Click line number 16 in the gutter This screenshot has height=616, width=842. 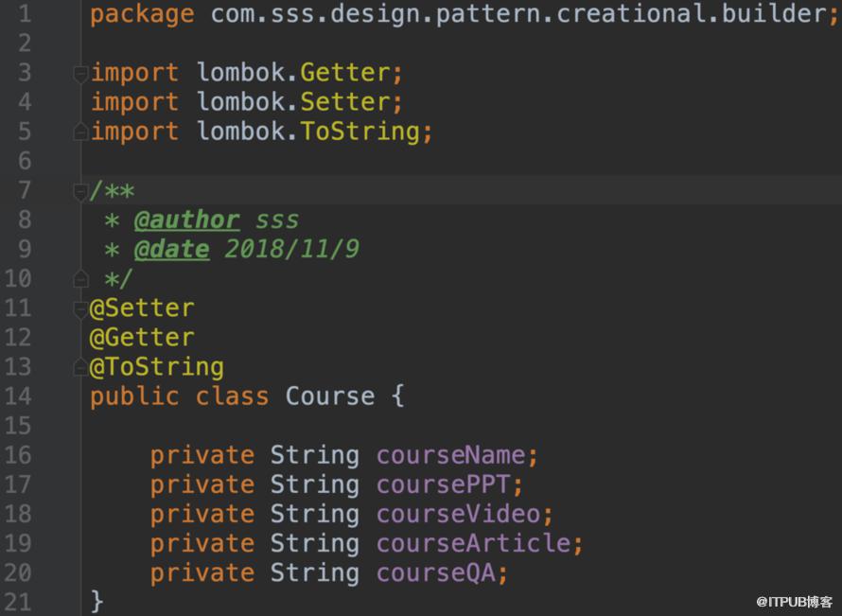[18, 456]
